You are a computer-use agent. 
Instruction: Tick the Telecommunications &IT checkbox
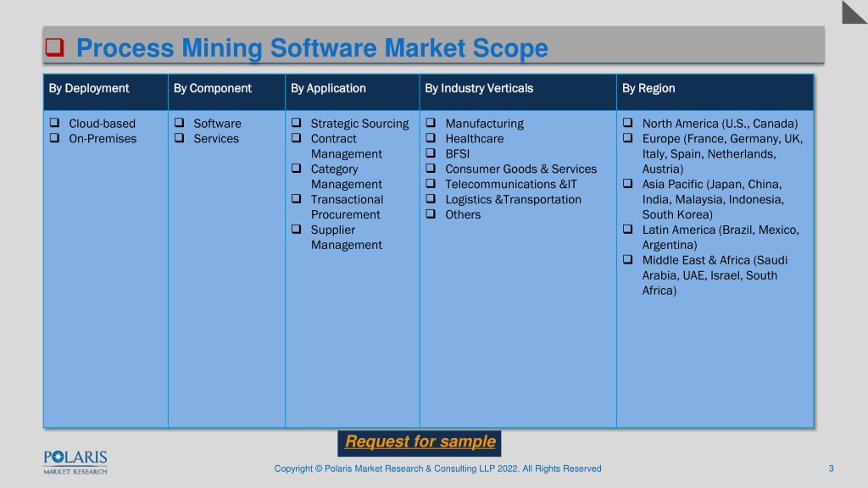pos(431,184)
